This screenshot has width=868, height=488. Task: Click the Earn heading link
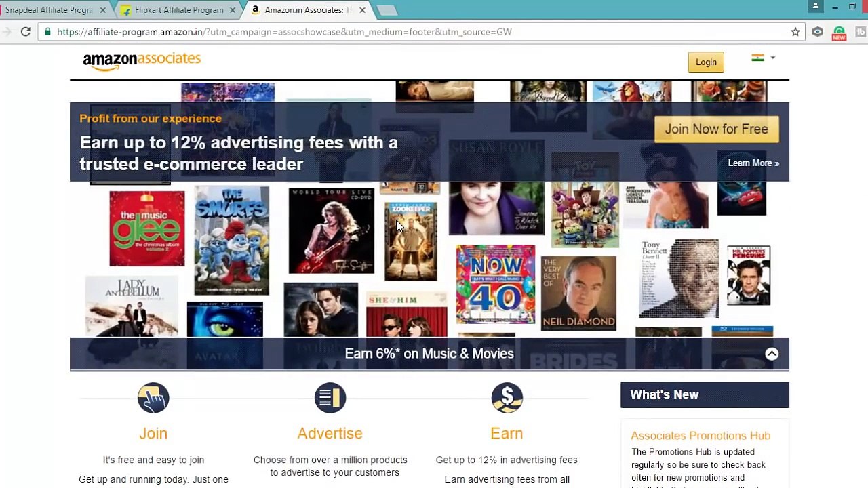tap(507, 433)
